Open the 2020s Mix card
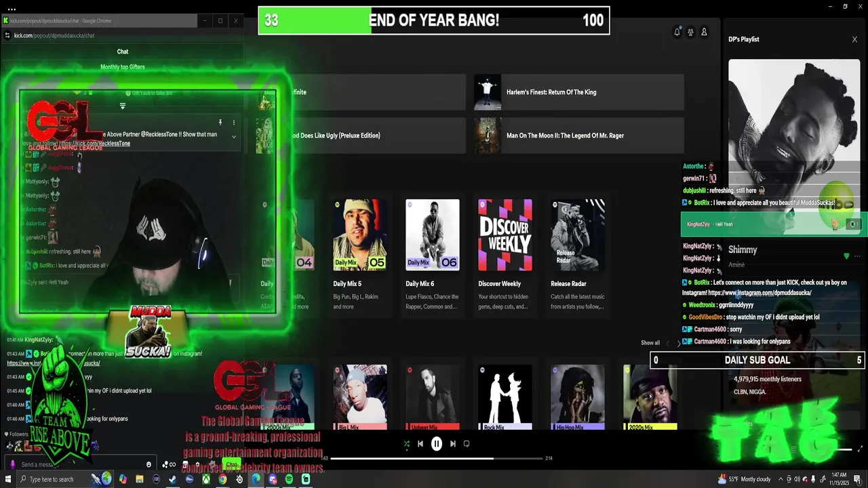The height and width of the screenshot is (488, 868). point(650,397)
